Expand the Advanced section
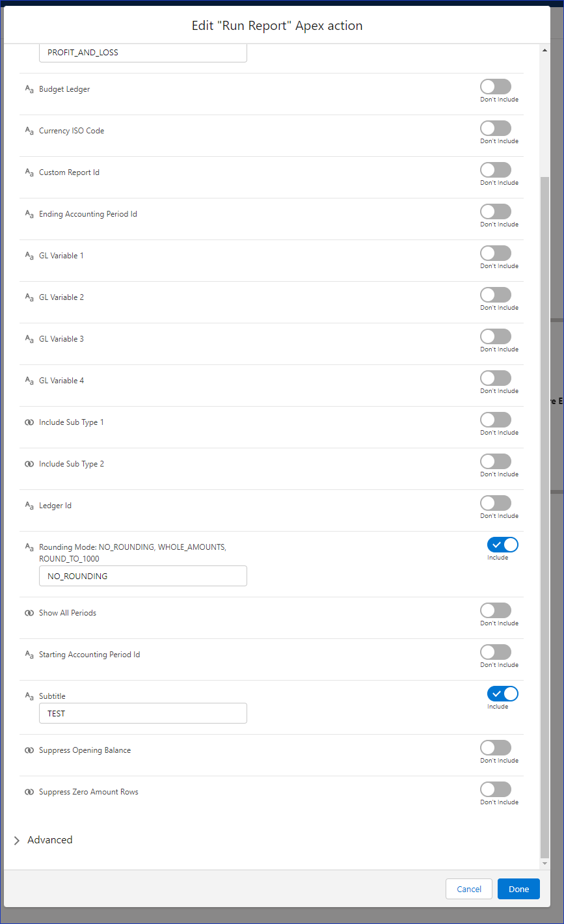 [x=43, y=840]
